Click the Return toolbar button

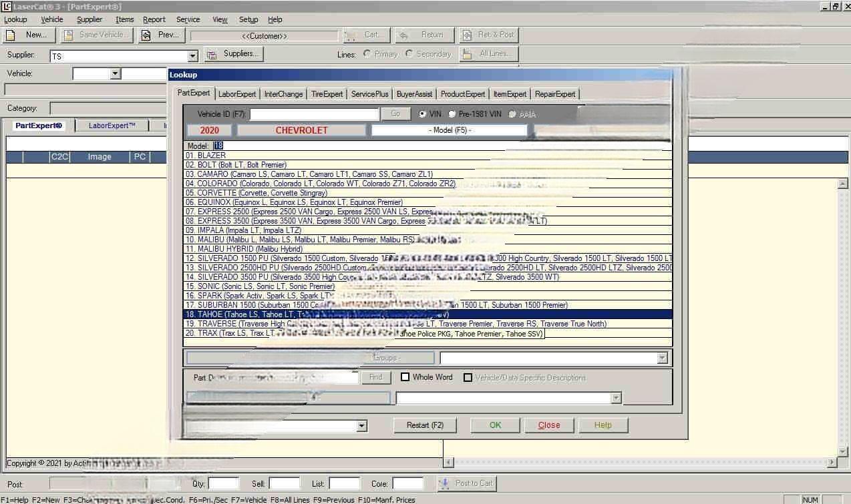coord(424,35)
